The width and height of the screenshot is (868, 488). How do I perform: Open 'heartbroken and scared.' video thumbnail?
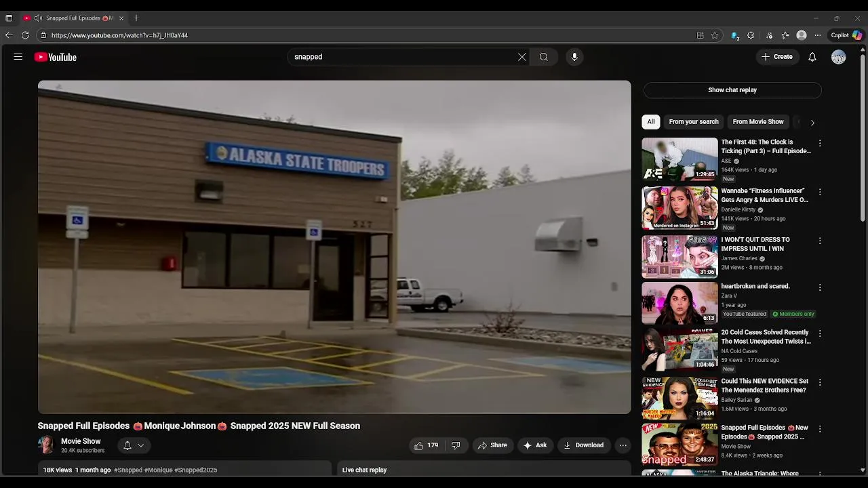[x=679, y=303]
